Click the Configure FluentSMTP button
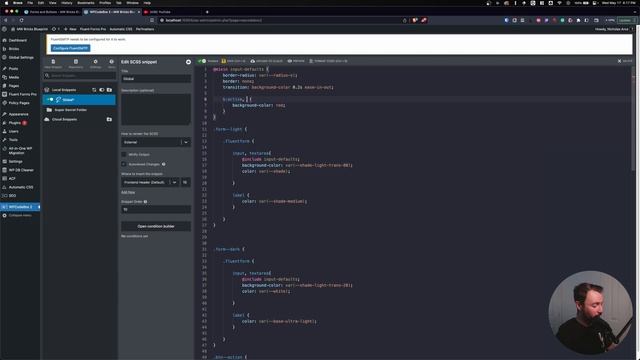The height and width of the screenshot is (360, 640). [x=70, y=48]
